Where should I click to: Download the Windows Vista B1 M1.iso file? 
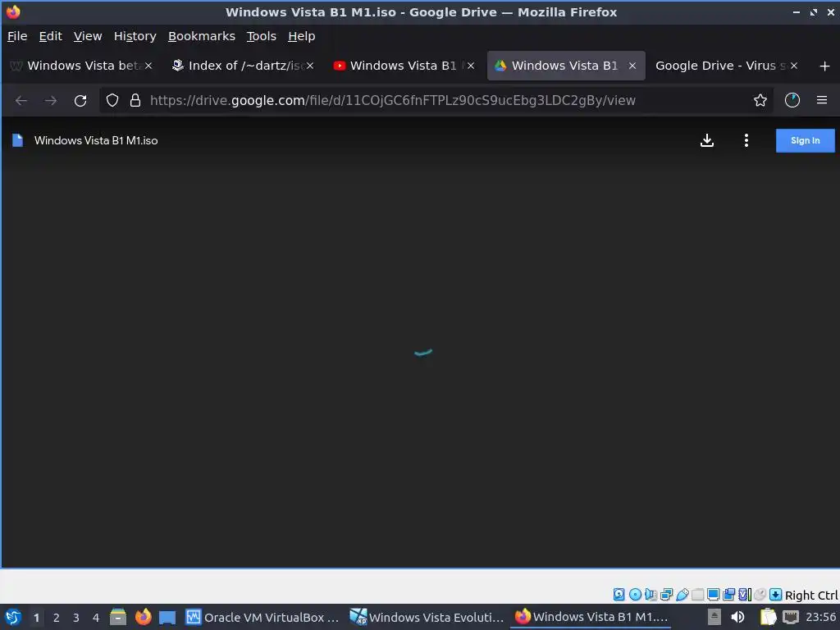706,140
